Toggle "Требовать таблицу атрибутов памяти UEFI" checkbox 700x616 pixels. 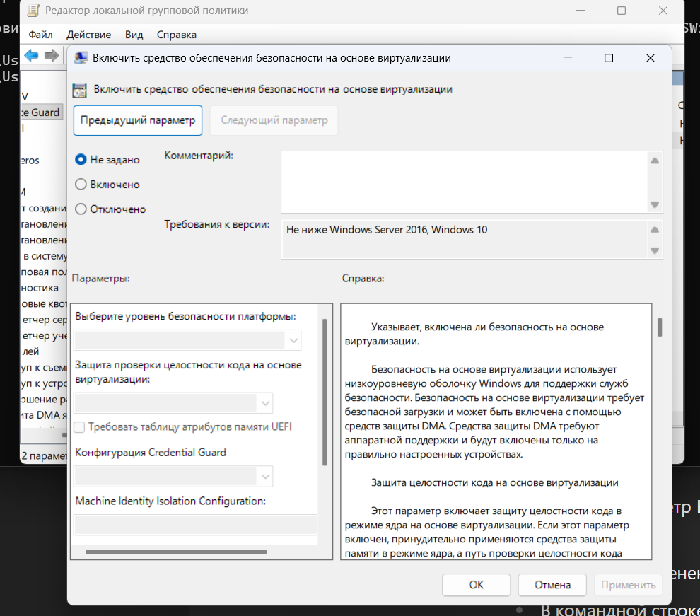(x=79, y=427)
